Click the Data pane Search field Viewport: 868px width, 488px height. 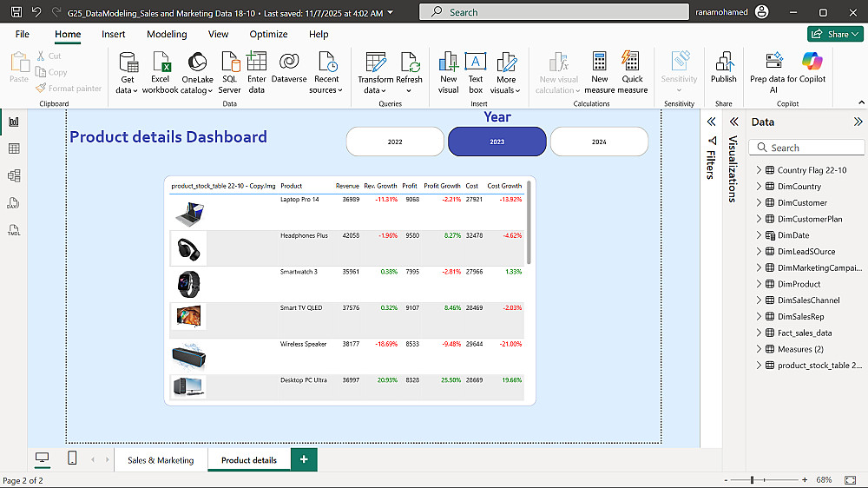click(x=806, y=148)
